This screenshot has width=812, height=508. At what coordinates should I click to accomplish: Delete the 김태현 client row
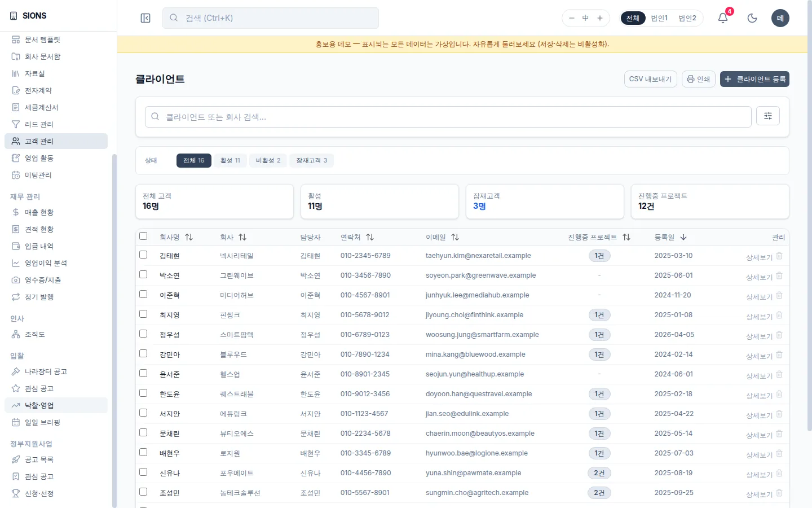point(779,256)
